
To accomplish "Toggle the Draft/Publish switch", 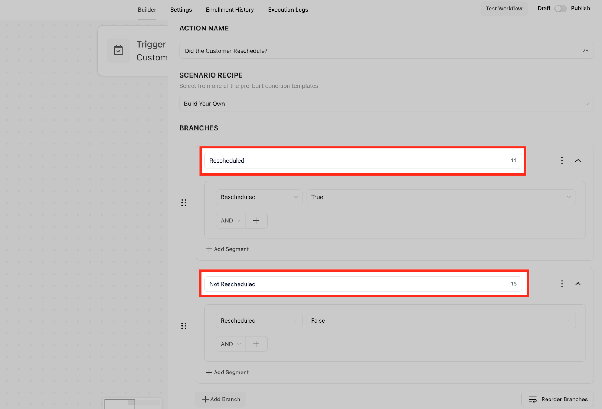I will 560,8.
